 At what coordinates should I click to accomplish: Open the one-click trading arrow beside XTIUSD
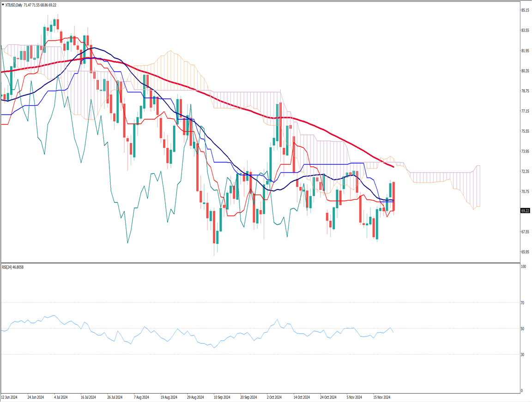(x=3, y=4)
